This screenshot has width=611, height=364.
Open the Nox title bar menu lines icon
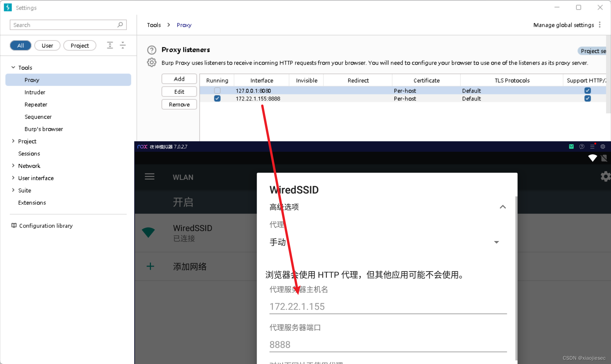(x=592, y=147)
